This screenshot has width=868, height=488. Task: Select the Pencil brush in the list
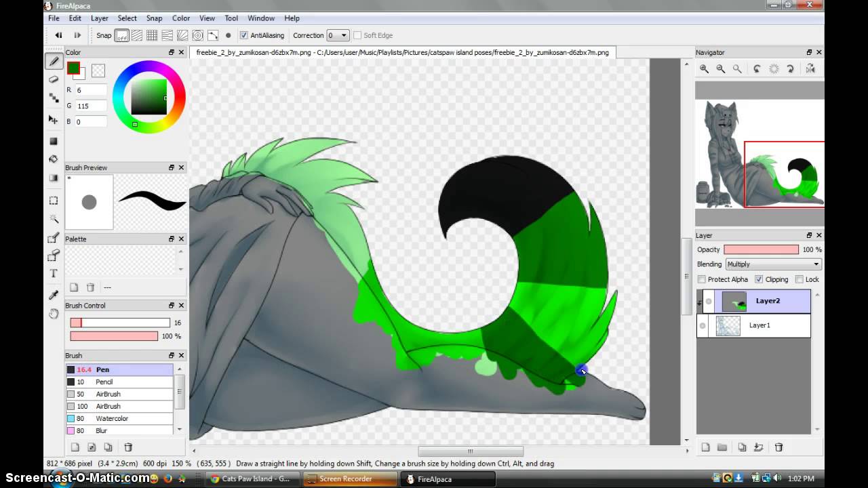click(120, 382)
